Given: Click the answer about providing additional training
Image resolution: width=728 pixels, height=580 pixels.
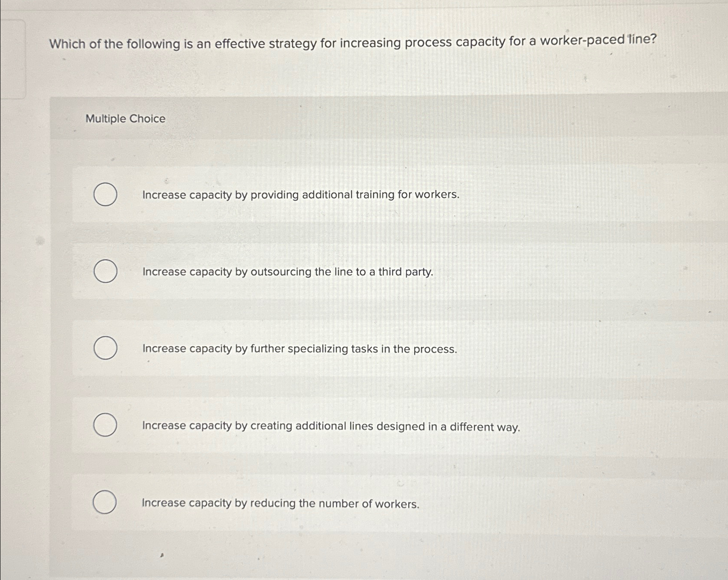Looking at the screenshot, I should (300, 195).
